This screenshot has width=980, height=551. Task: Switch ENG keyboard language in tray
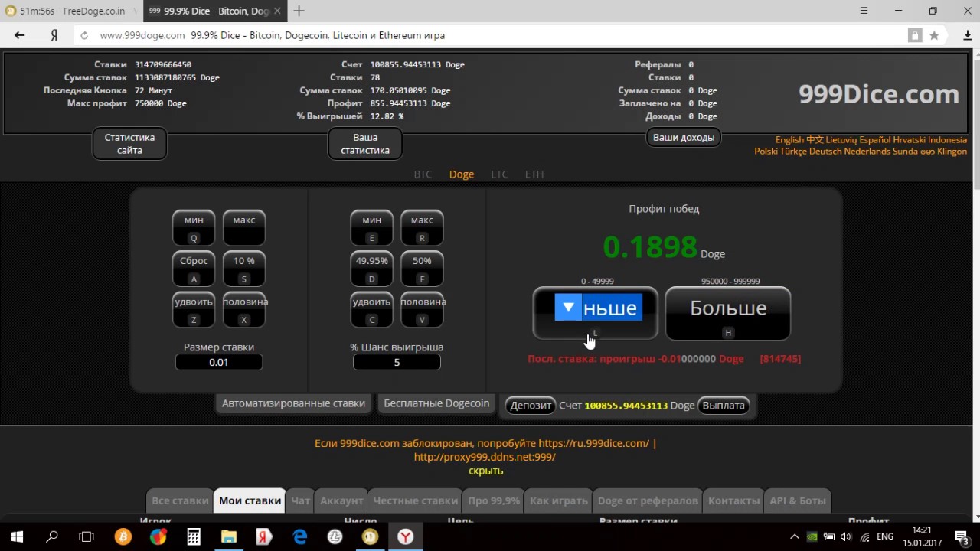click(885, 537)
